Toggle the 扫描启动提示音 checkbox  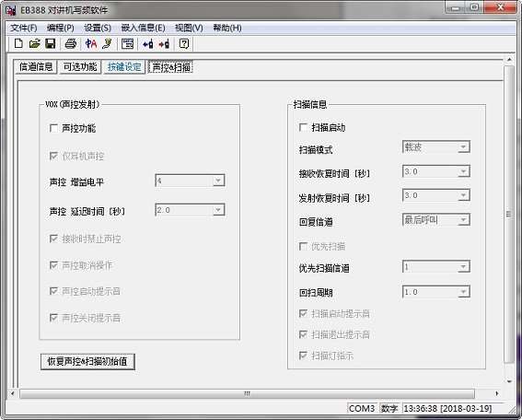tap(303, 313)
